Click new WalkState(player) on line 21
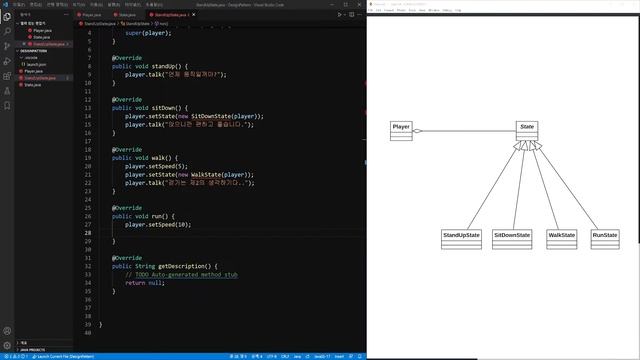640x360 pixels. click(x=214, y=175)
